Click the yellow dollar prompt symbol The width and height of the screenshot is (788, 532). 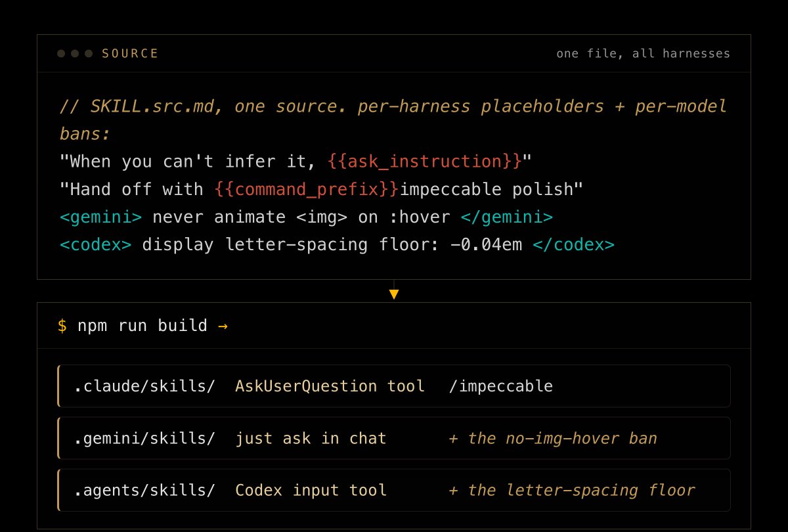pos(62,326)
